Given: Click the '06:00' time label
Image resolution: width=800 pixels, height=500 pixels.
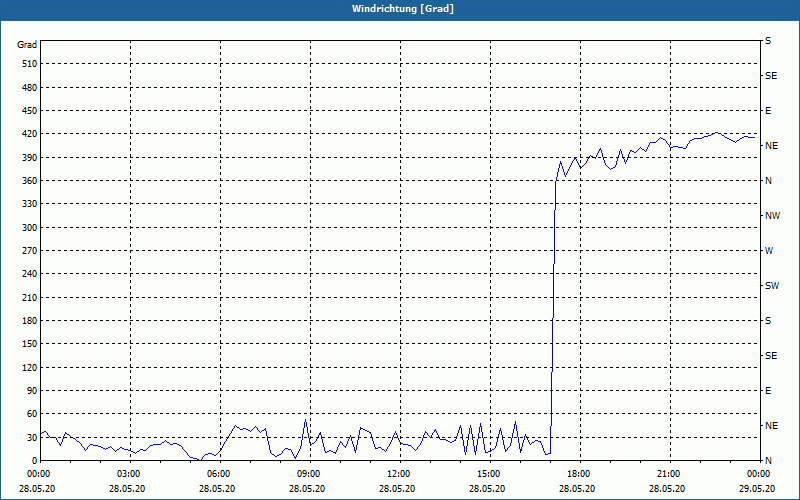Looking at the screenshot, I should (x=218, y=474).
